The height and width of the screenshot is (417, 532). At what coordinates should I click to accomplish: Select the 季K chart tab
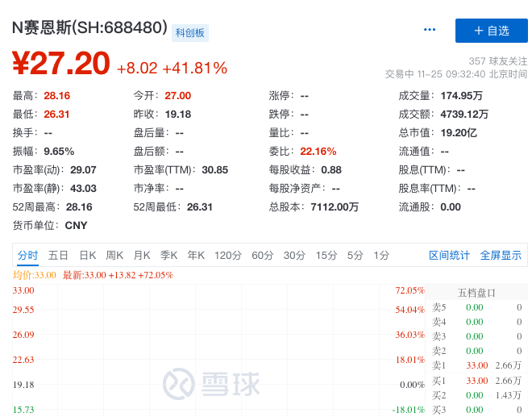[168, 255]
